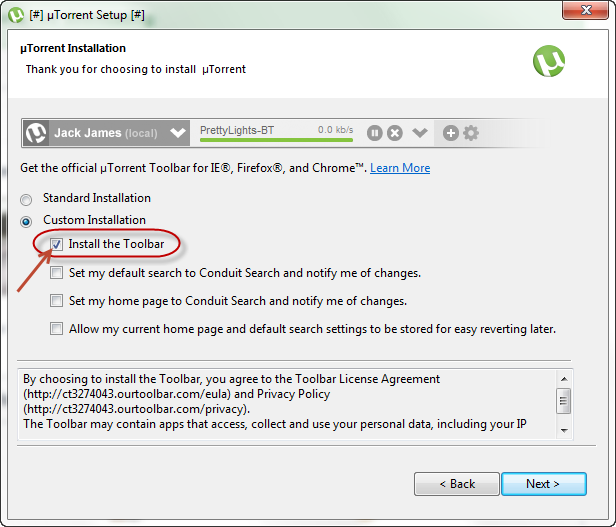Enable Set my home page to Conduit Search
The image size is (616, 527).
pyautogui.click(x=56, y=301)
